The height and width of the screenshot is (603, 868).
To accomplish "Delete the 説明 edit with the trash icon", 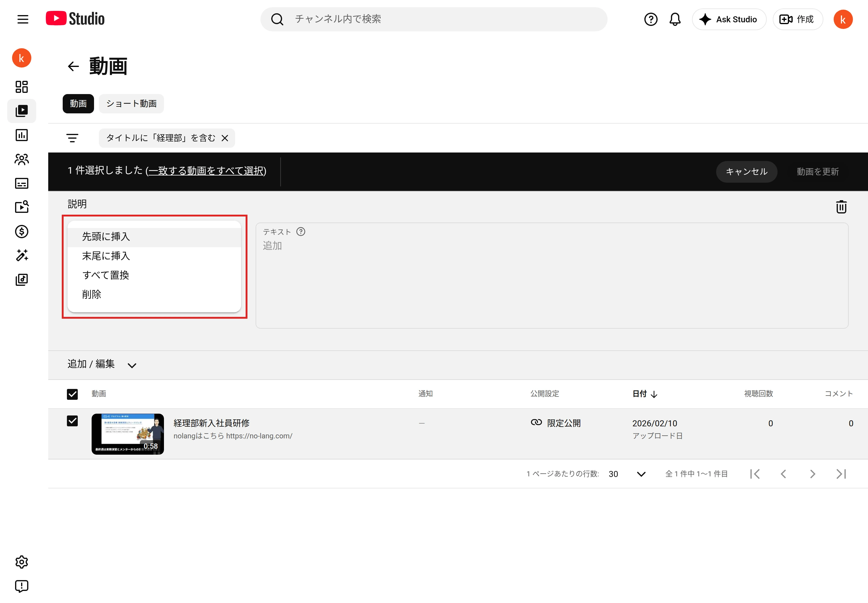I will tap(841, 207).
